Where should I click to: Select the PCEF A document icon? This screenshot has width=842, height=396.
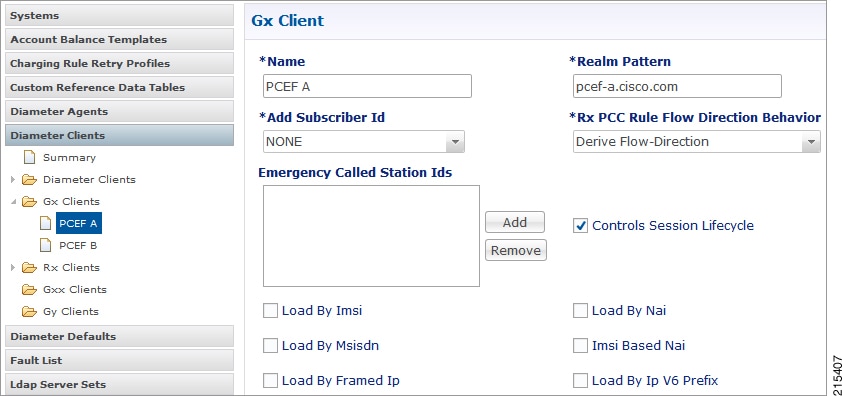pyautogui.click(x=46, y=224)
